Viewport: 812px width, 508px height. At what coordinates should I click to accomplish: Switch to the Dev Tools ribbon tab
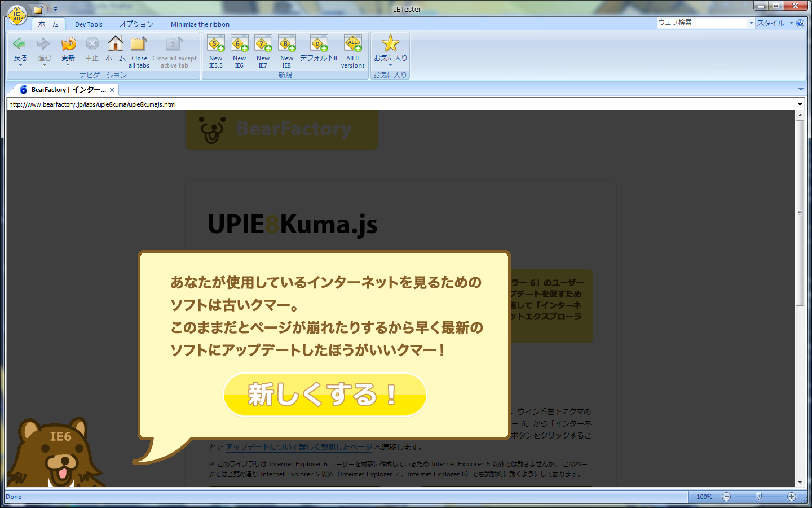pyautogui.click(x=89, y=24)
